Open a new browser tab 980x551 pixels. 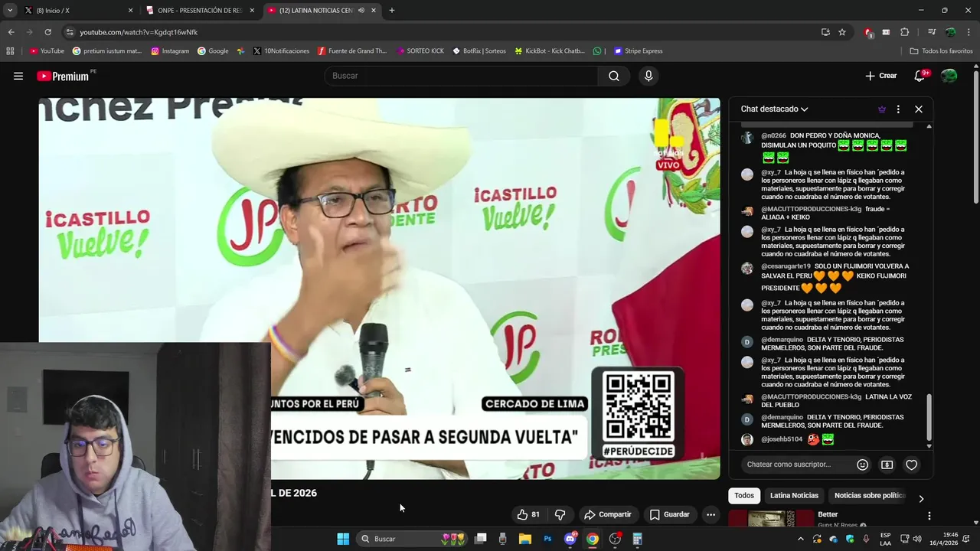coord(391,10)
